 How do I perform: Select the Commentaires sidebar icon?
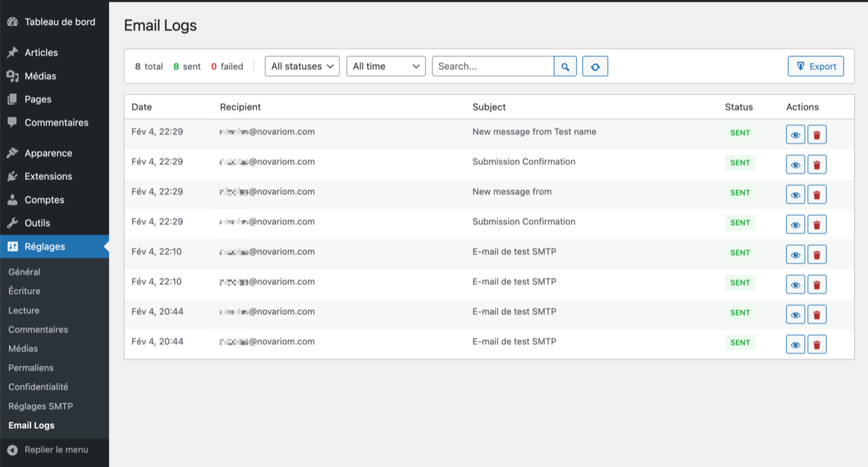pyautogui.click(x=14, y=122)
